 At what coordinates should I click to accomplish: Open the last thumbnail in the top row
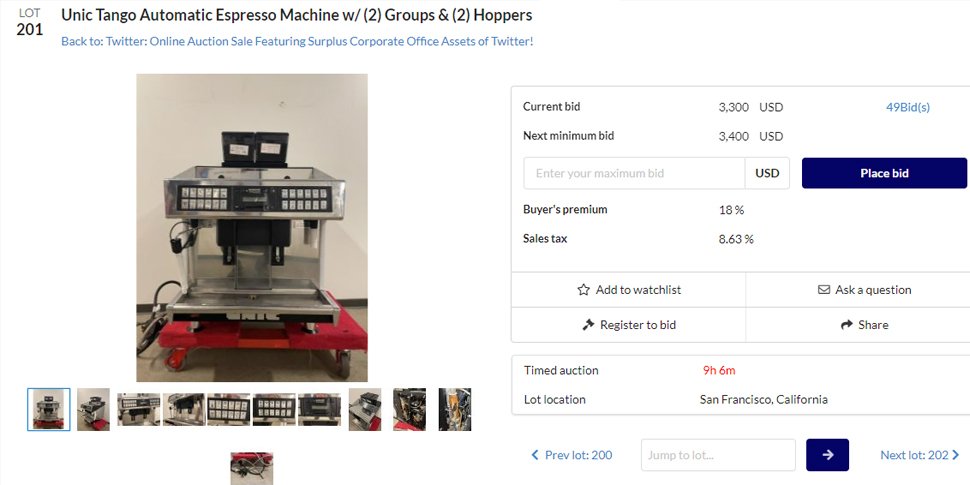[x=455, y=410]
